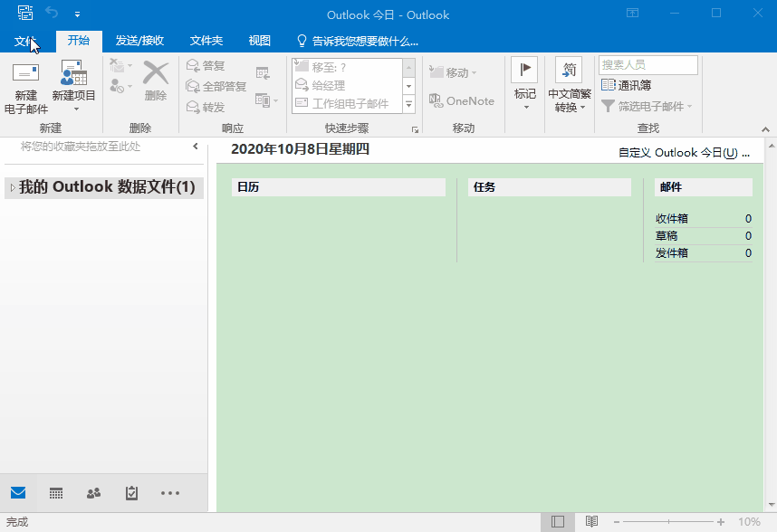Screen dimensions: 777x532
Task: Click the zoom out minus button
Action: click(x=617, y=522)
